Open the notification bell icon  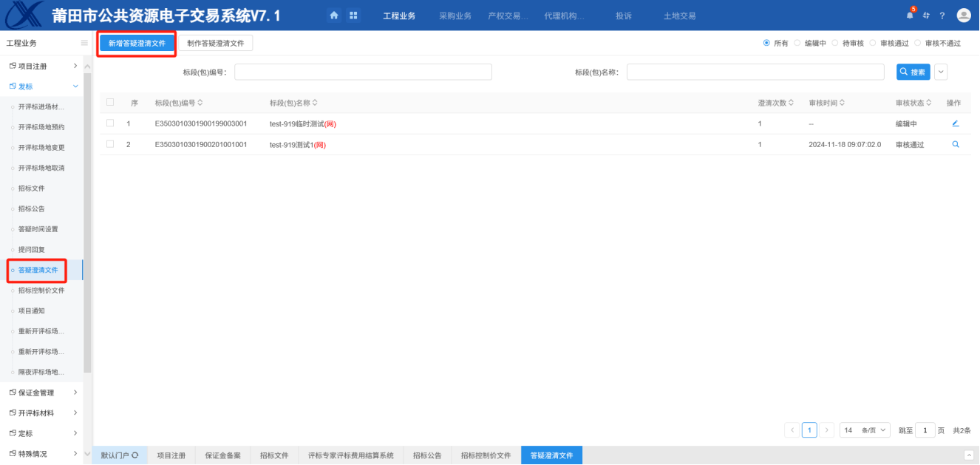(x=910, y=16)
